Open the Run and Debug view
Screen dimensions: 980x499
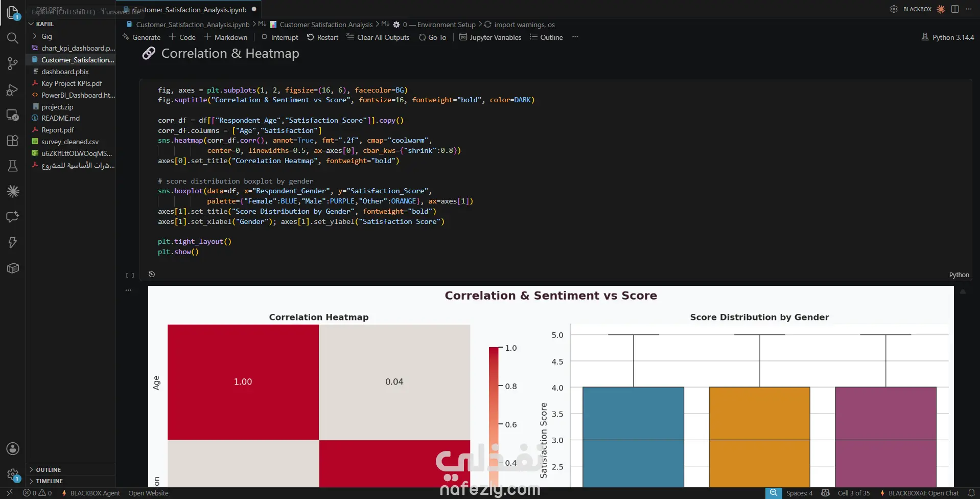click(x=13, y=89)
